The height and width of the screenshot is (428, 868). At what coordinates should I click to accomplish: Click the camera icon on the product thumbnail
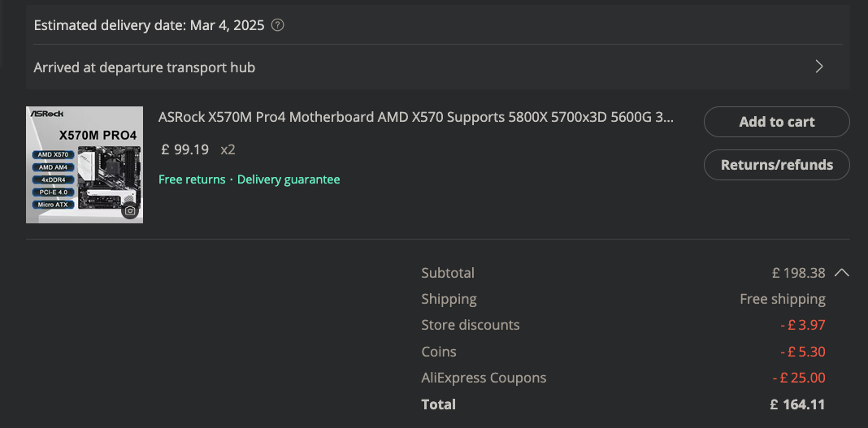tap(130, 211)
